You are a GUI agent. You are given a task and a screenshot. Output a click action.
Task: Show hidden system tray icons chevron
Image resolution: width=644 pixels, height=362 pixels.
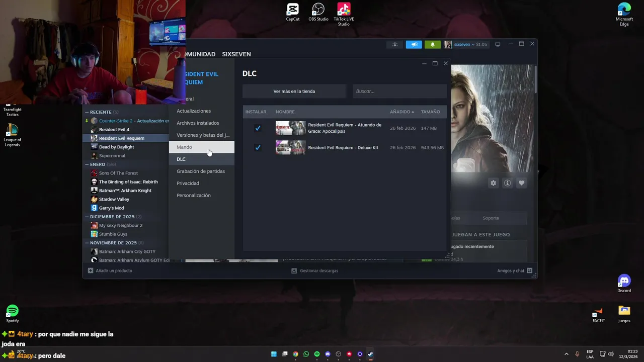tap(566, 354)
